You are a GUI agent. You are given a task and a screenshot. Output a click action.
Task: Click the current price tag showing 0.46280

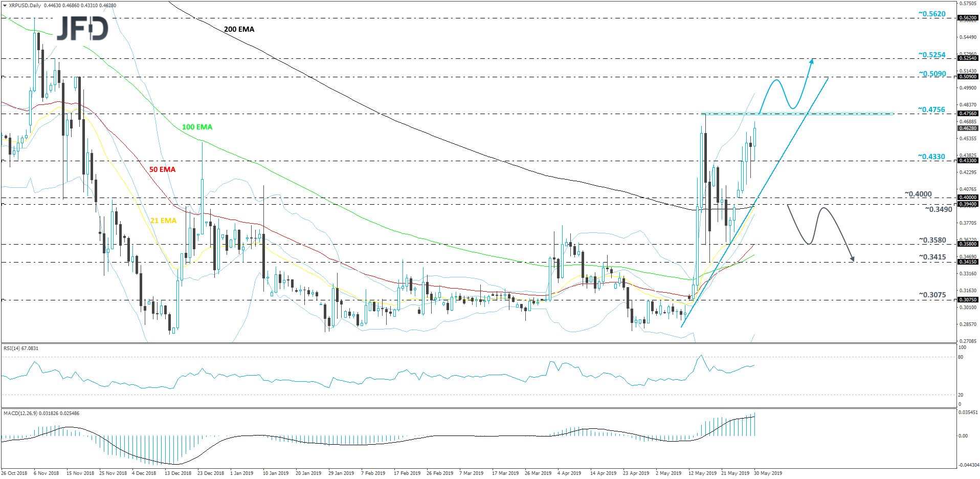point(968,129)
